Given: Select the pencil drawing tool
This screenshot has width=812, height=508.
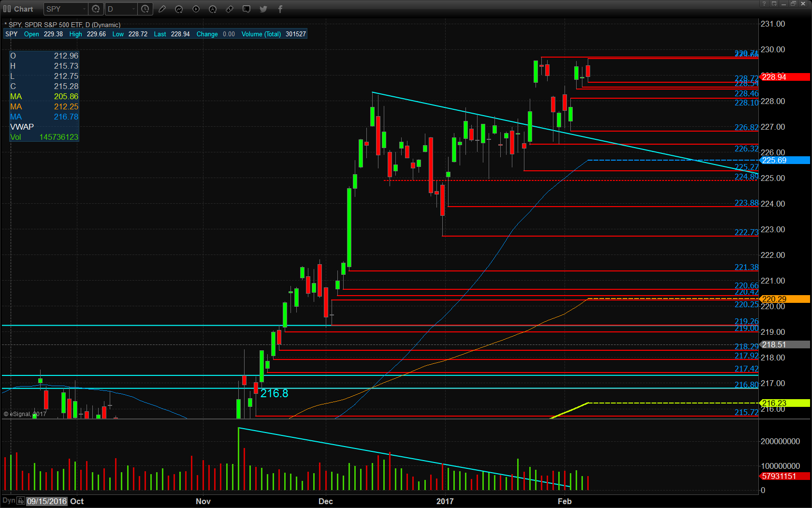Looking at the screenshot, I should pos(162,9).
